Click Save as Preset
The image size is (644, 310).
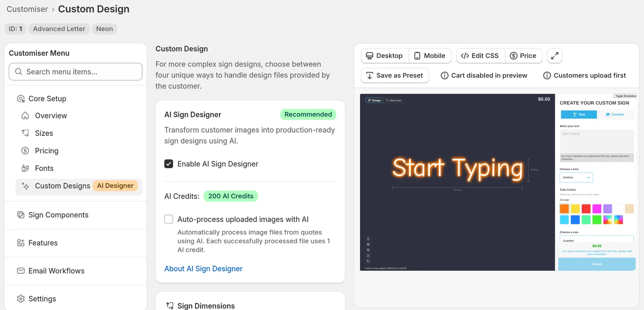pyautogui.click(x=395, y=76)
